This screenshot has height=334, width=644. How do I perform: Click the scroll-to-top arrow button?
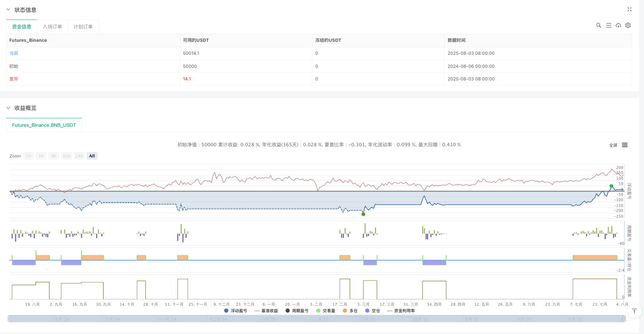pyautogui.click(x=634, y=311)
